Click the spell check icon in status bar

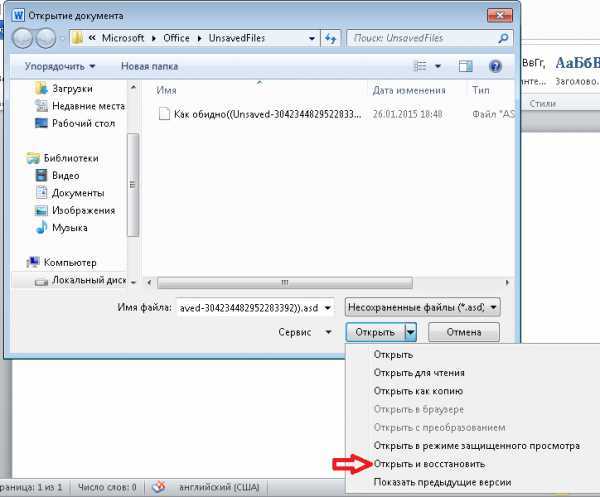[159, 487]
